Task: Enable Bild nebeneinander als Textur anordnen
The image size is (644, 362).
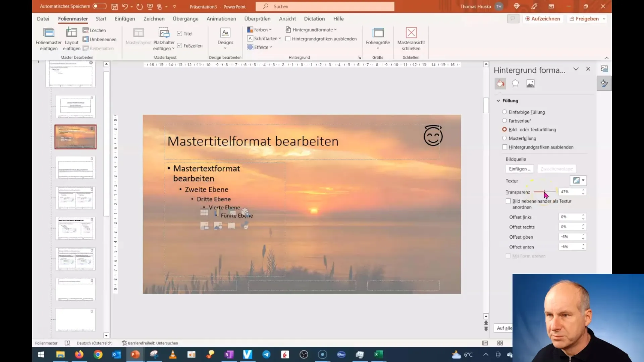Action: (508, 201)
